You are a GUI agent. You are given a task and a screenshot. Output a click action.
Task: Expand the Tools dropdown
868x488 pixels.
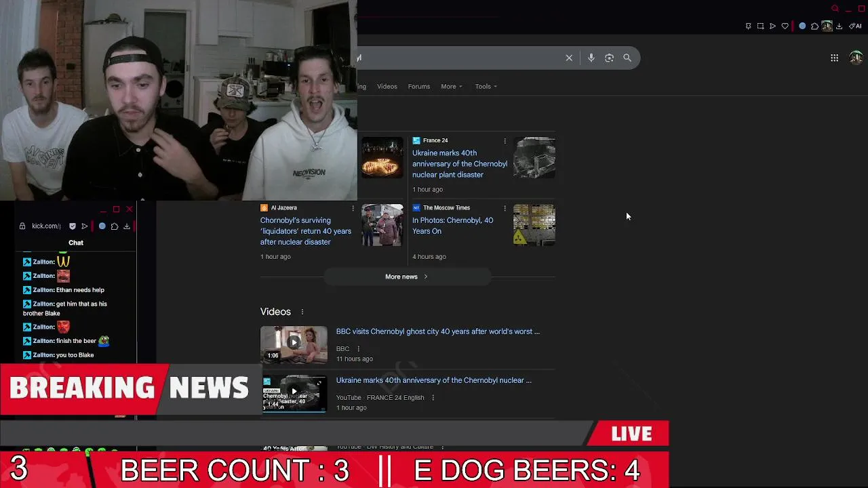click(486, 87)
